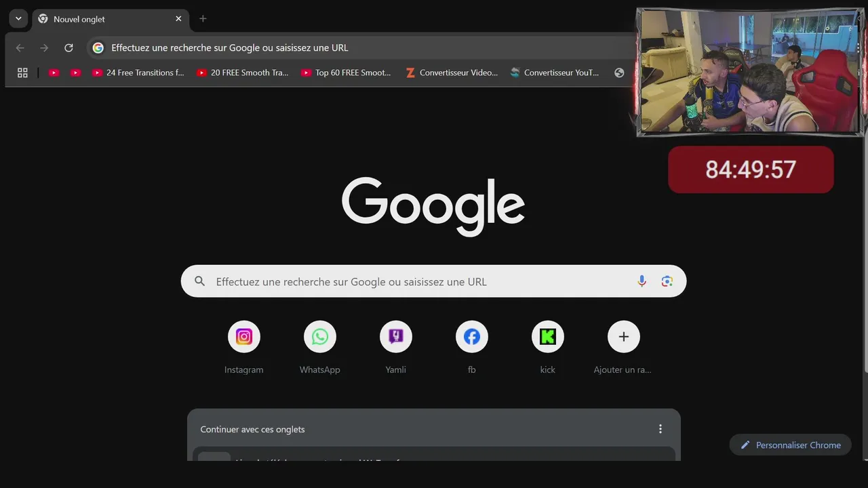Viewport: 868px width, 488px height.
Task: Go forward with the forward arrow
Action: pos(44,47)
